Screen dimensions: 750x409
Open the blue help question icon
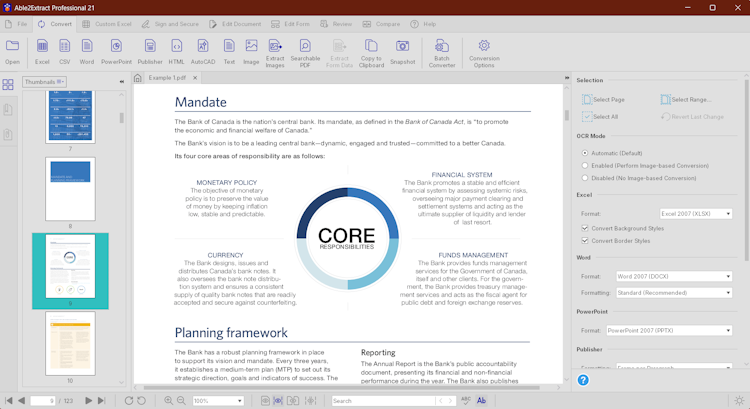(x=583, y=380)
